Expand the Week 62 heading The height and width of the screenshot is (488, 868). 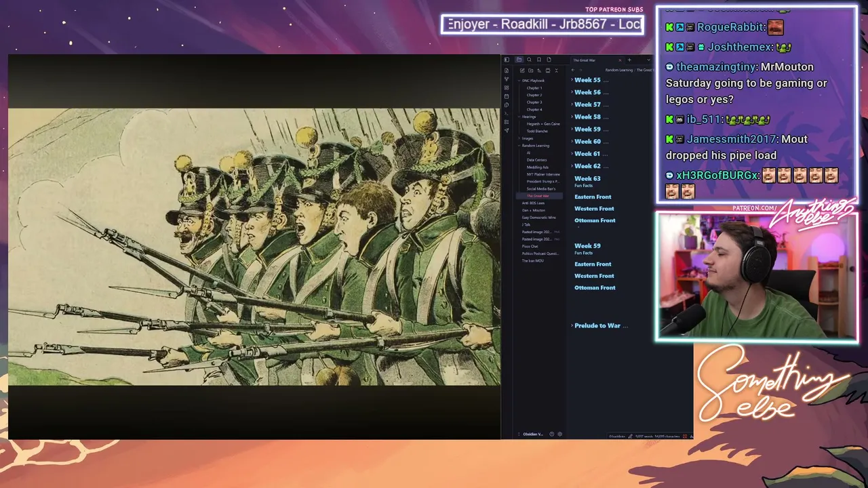point(572,166)
